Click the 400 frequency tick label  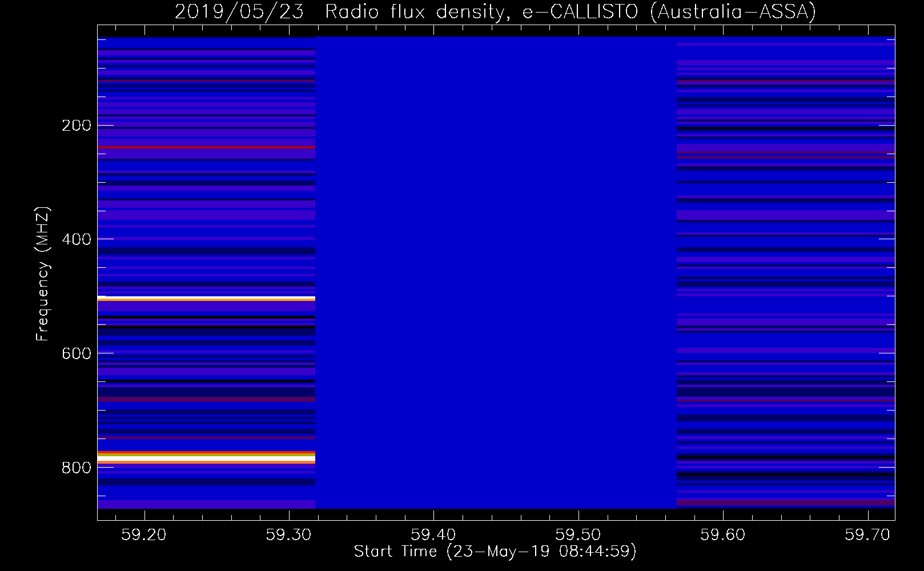click(77, 239)
